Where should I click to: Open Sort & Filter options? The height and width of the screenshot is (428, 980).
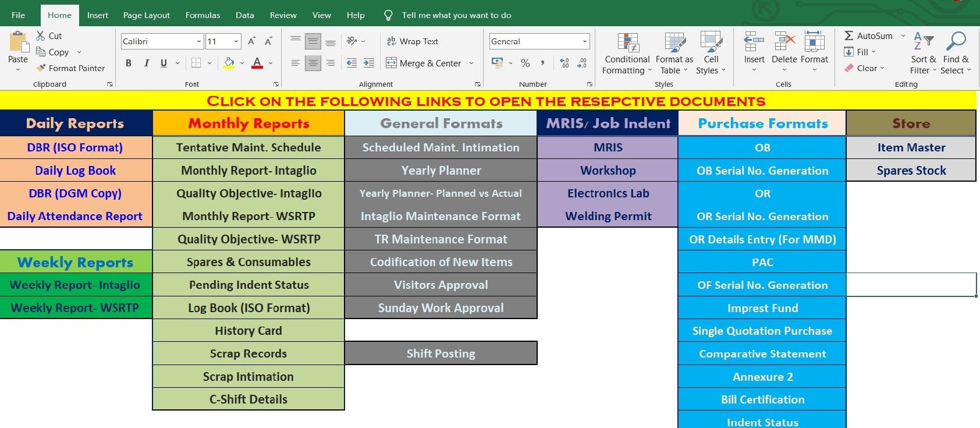(924, 53)
